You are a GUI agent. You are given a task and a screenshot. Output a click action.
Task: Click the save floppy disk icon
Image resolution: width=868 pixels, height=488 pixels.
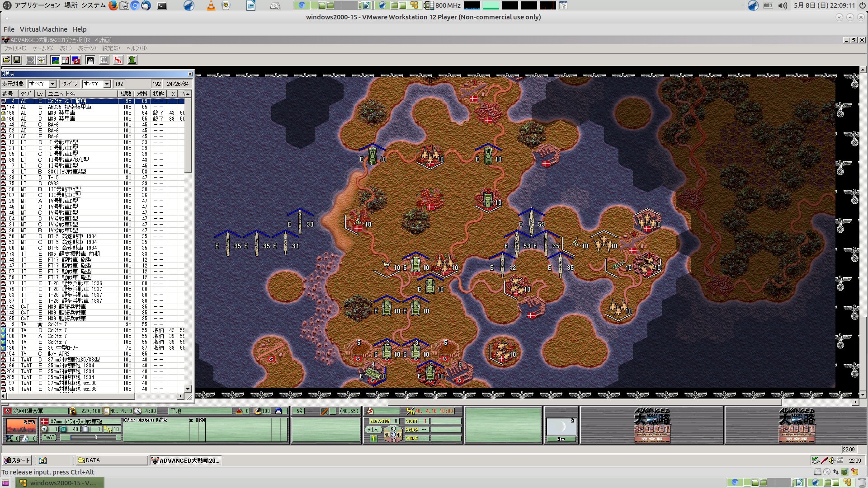pyautogui.click(x=17, y=60)
